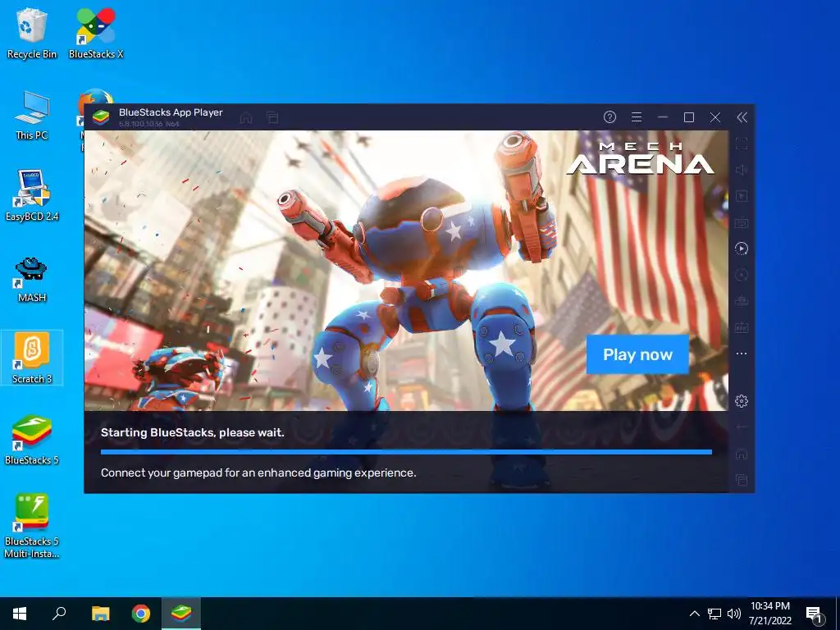840x630 pixels.
Task: Select the Scratch 3 desktop shortcut
Action: (x=32, y=358)
